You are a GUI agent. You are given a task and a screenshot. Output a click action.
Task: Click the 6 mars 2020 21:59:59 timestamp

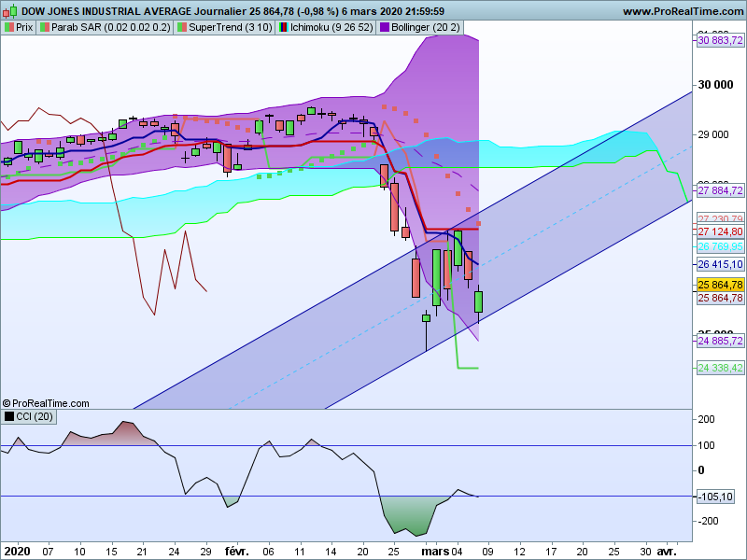(x=393, y=11)
